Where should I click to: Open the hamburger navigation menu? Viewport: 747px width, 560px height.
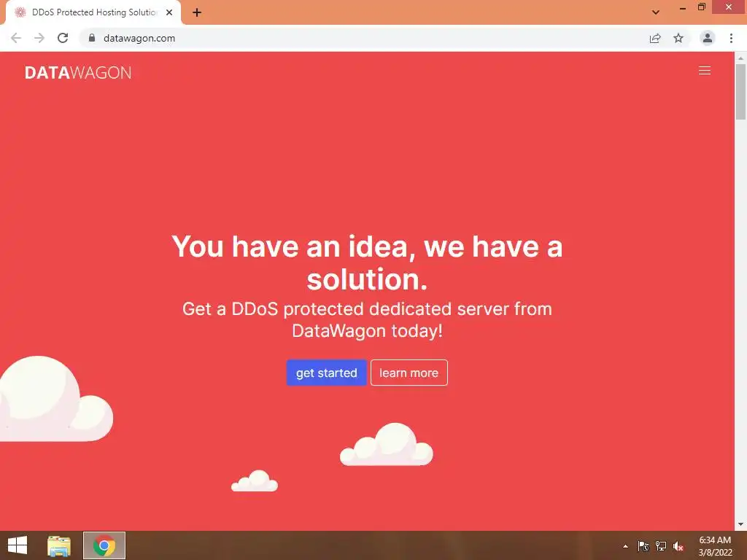click(x=704, y=71)
